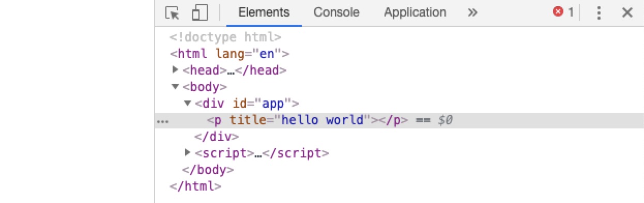Viewport: 644px width, 203px height.
Task: Click the "en" lang attribute value
Action: [267, 54]
